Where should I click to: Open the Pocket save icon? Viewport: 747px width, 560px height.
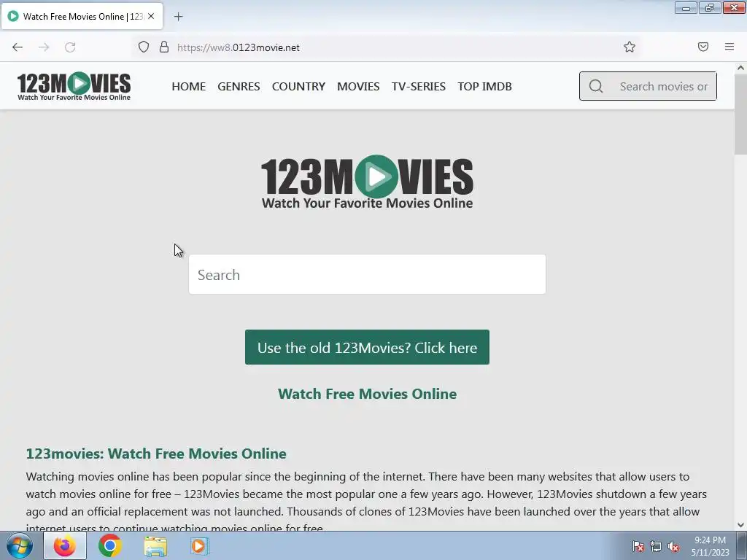pyautogui.click(x=703, y=47)
